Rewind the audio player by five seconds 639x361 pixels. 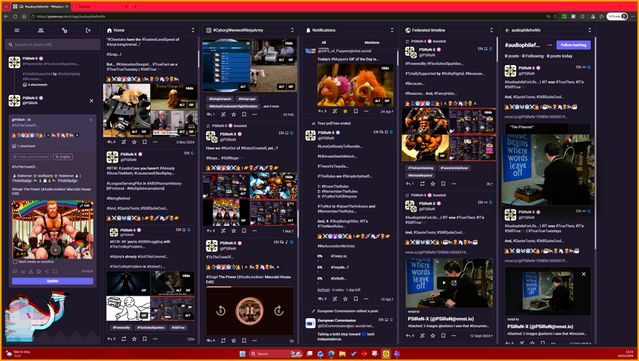click(220, 311)
